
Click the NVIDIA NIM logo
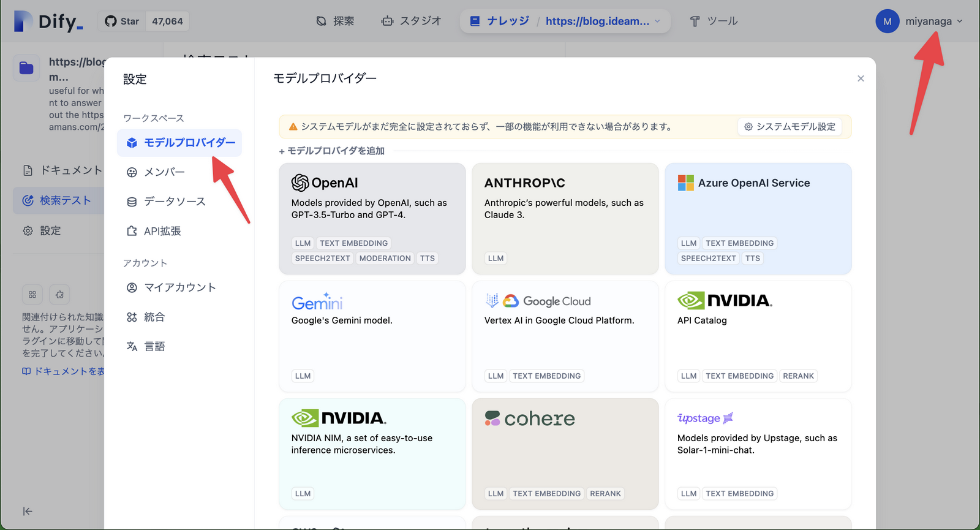tap(339, 418)
